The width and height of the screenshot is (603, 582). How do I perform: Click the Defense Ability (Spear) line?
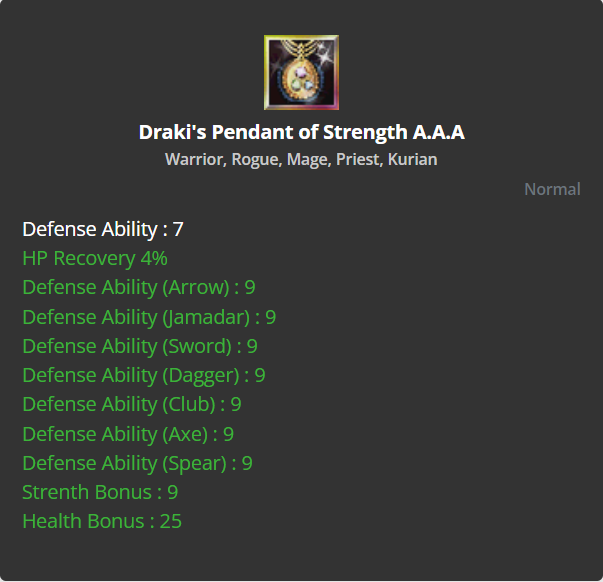pyautogui.click(x=137, y=463)
